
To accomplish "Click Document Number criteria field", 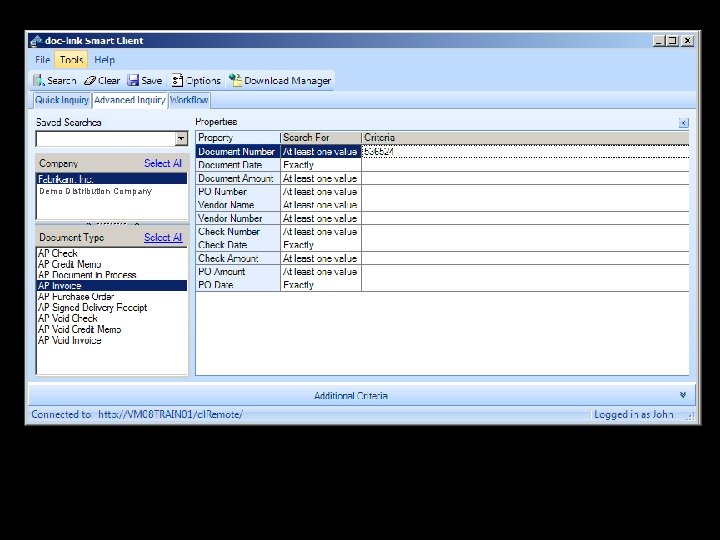I will coord(525,152).
